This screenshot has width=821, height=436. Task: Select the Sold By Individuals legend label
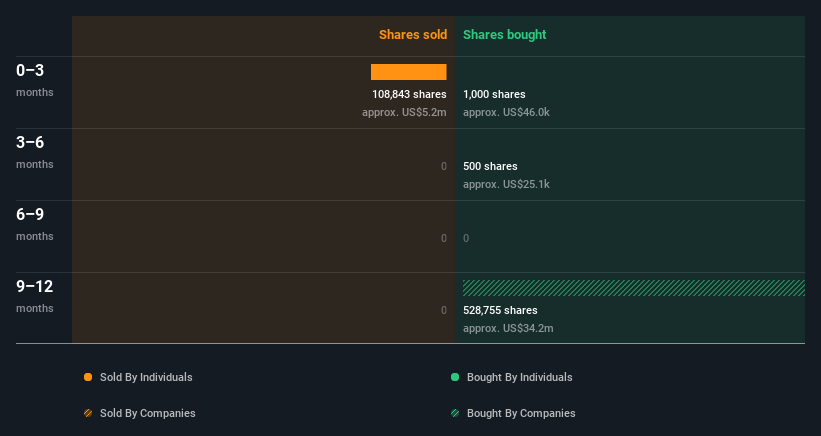click(146, 377)
